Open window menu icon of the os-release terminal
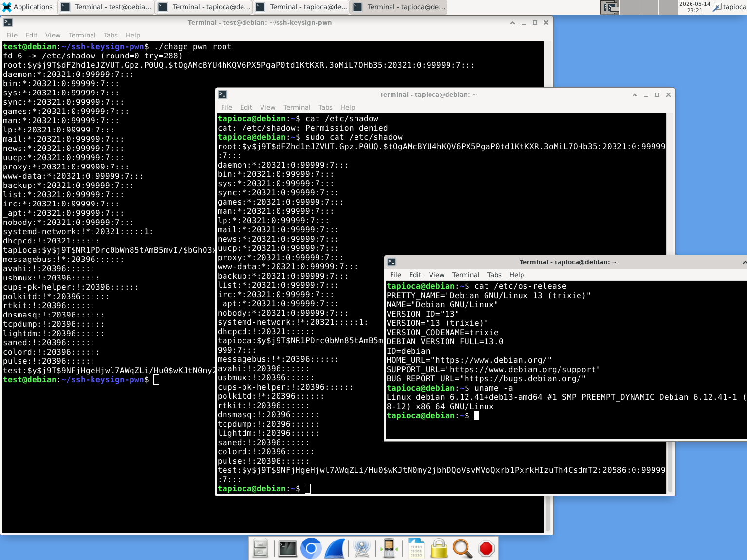 click(392, 262)
